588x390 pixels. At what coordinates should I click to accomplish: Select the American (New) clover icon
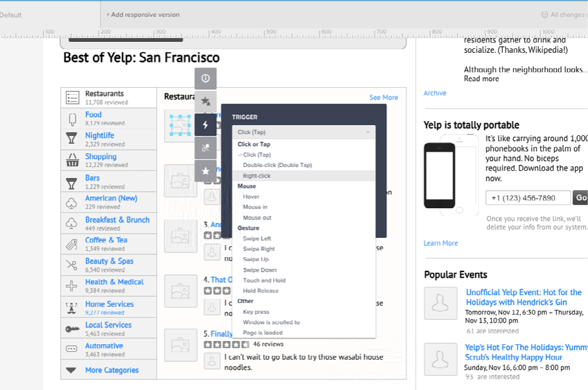pyautogui.click(x=71, y=203)
